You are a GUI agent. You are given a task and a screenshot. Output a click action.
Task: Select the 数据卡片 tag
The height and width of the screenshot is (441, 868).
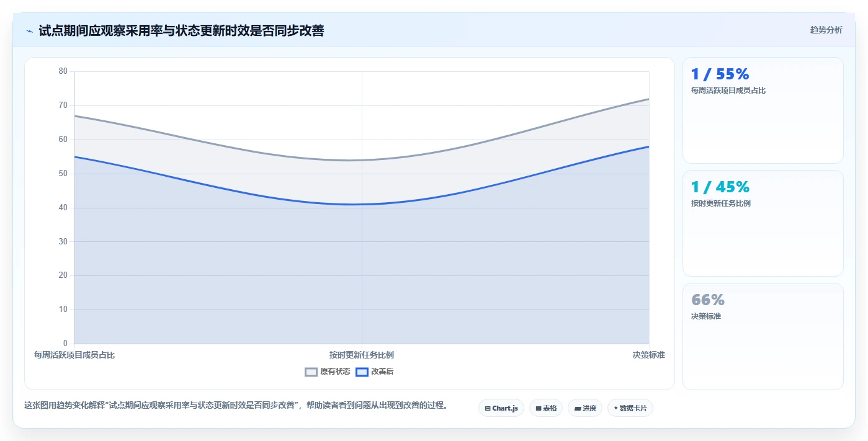pyautogui.click(x=630, y=408)
